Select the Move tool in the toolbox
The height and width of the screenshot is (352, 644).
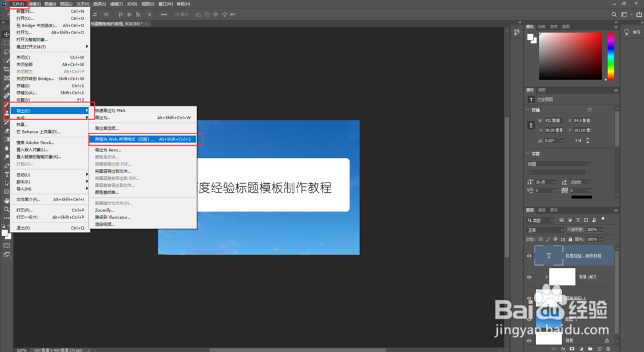point(6,35)
